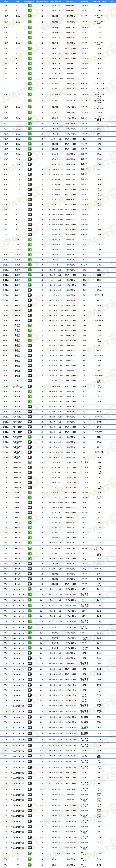Click the Model column header

click(18, 1)
